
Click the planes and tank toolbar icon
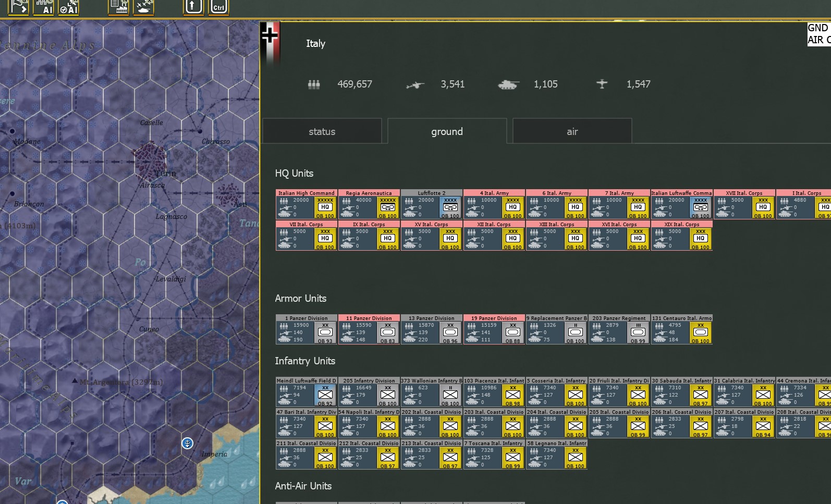pyautogui.click(x=143, y=7)
